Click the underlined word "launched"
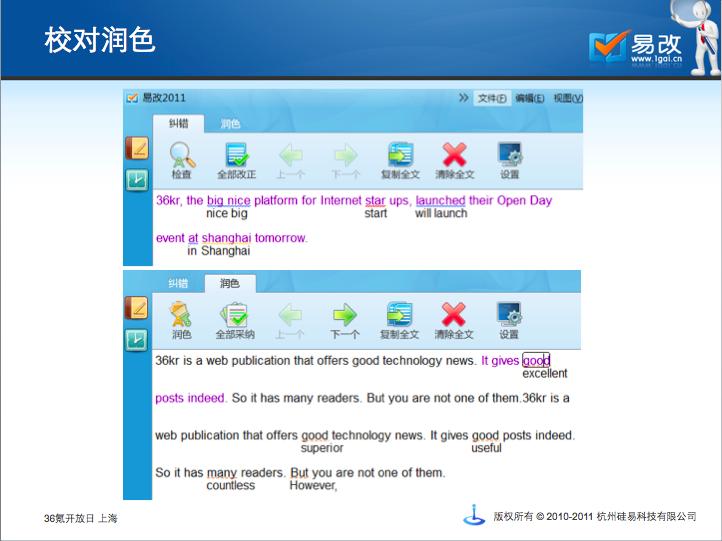722x541 pixels. tap(440, 200)
